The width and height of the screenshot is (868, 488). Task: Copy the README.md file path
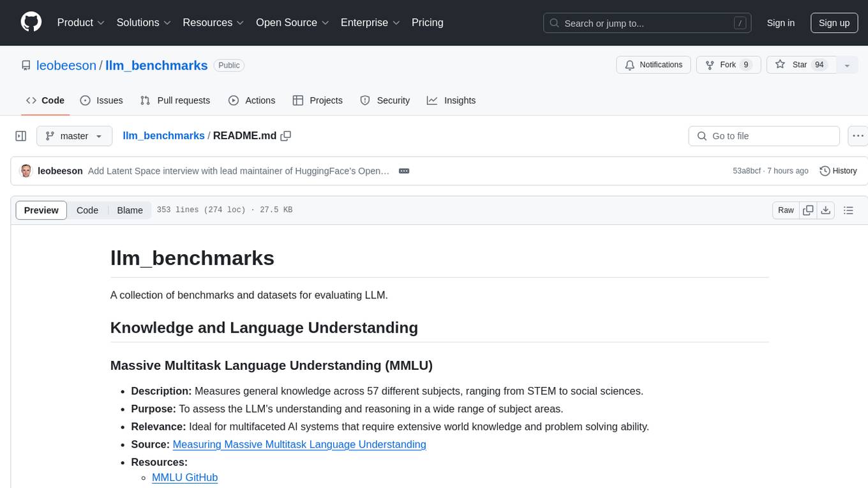(286, 135)
